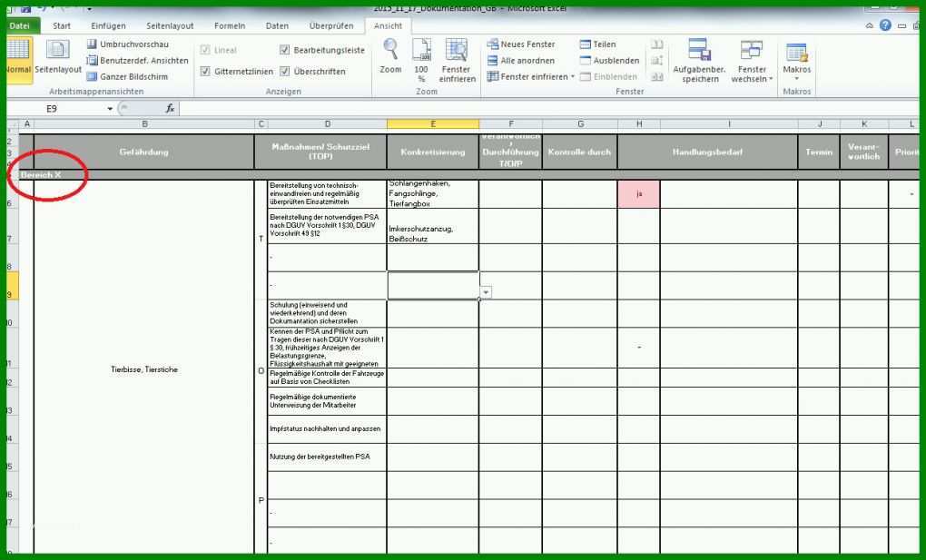This screenshot has width=926, height=560.
Task: Click Ausblenden to hide the window
Action: point(609,60)
